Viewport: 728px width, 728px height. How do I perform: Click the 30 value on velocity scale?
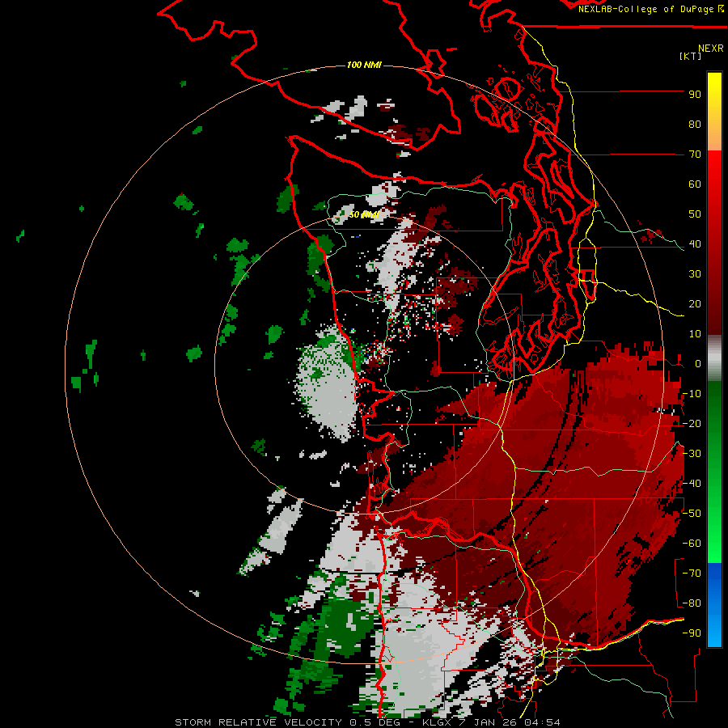(695, 274)
